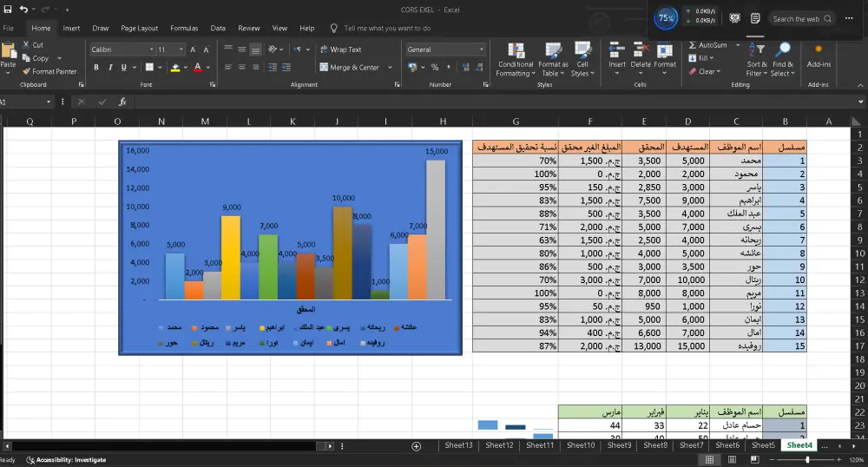
Task: Click the Fill button in Editing
Action: (700, 58)
